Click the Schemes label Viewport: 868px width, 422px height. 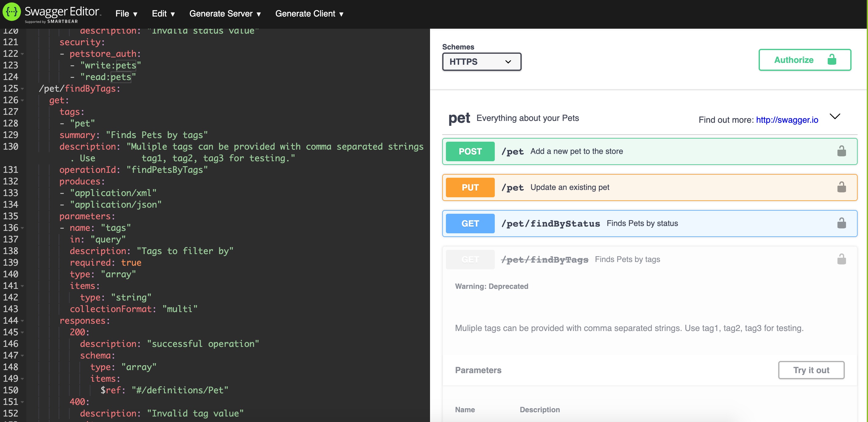coord(458,47)
